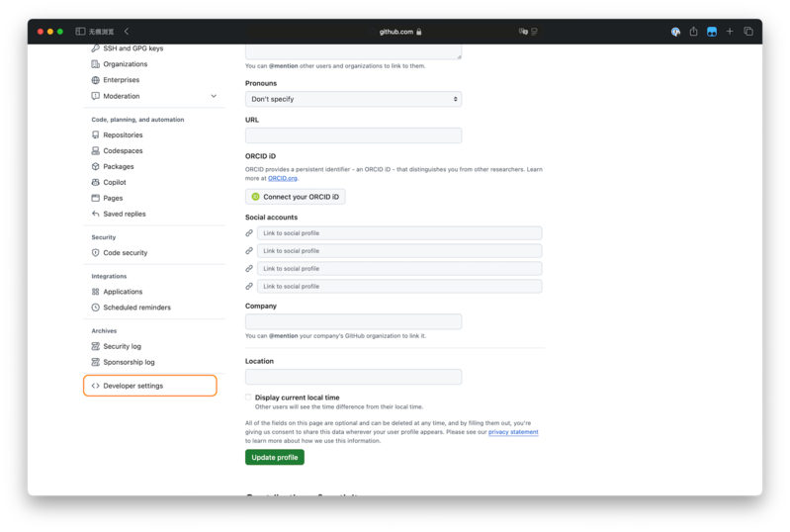Show the tab overview icon
Screen dimensions: 790x532
(748, 32)
